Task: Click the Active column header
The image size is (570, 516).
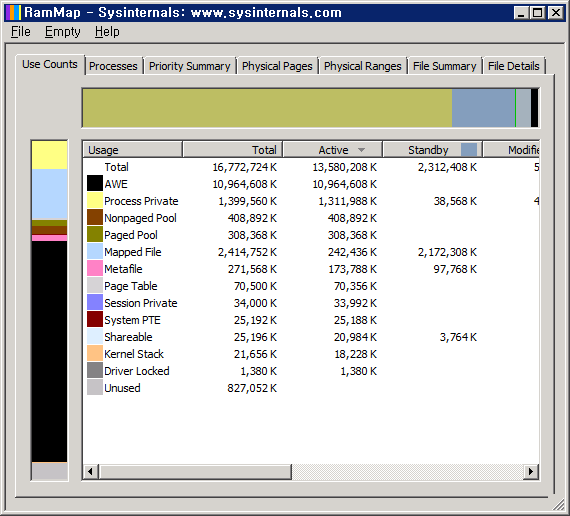Action: tap(333, 149)
